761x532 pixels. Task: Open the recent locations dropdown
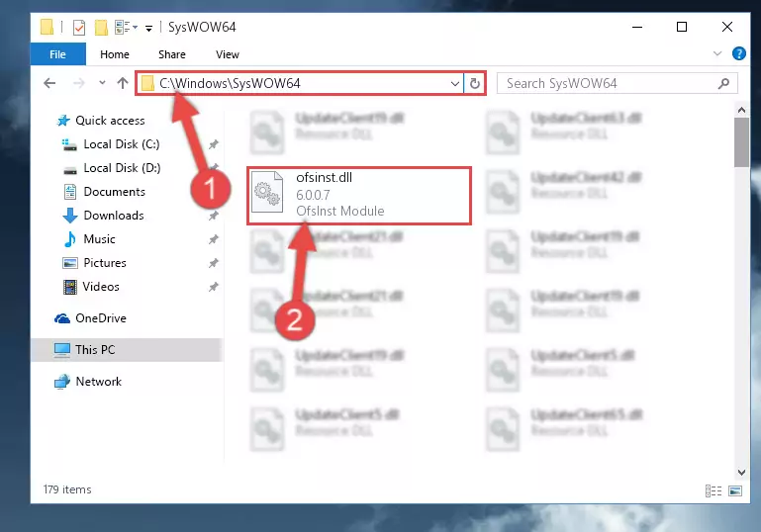(102, 83)
